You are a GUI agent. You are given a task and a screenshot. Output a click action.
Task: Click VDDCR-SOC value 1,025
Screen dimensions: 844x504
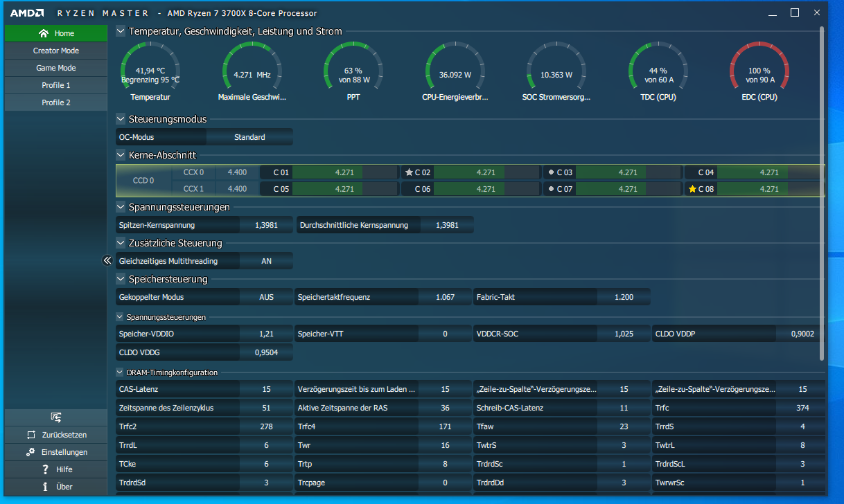coord(624,334)
